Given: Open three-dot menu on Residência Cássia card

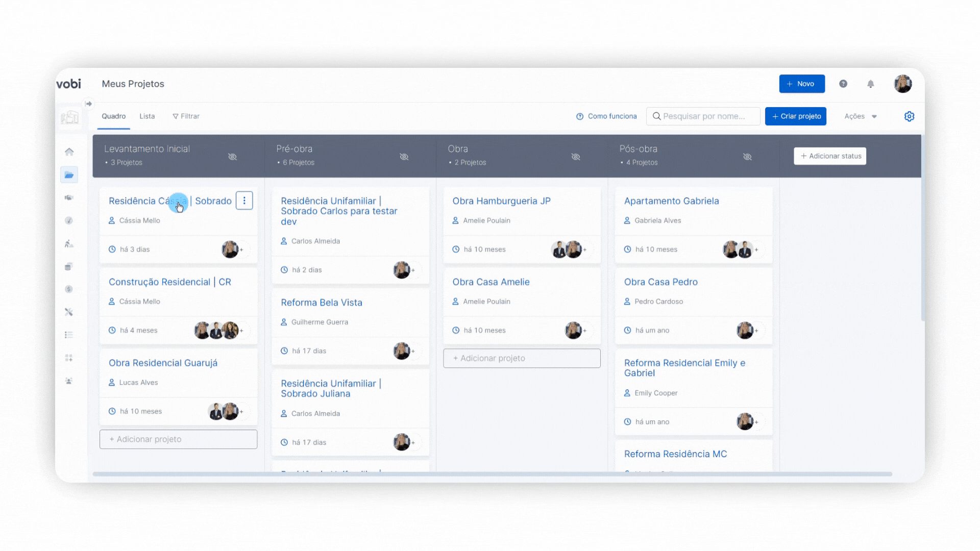Looking at the screenshot, I should (x=244, y=201).
